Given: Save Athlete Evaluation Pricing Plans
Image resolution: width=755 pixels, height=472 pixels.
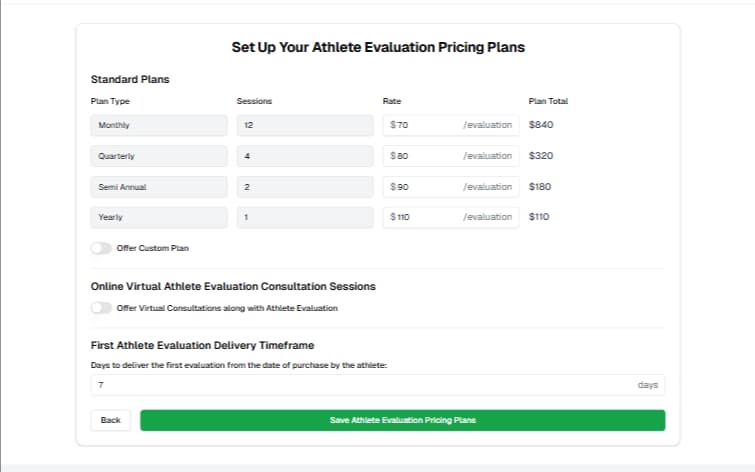Looking at the screenshot, I should (402, 420).
